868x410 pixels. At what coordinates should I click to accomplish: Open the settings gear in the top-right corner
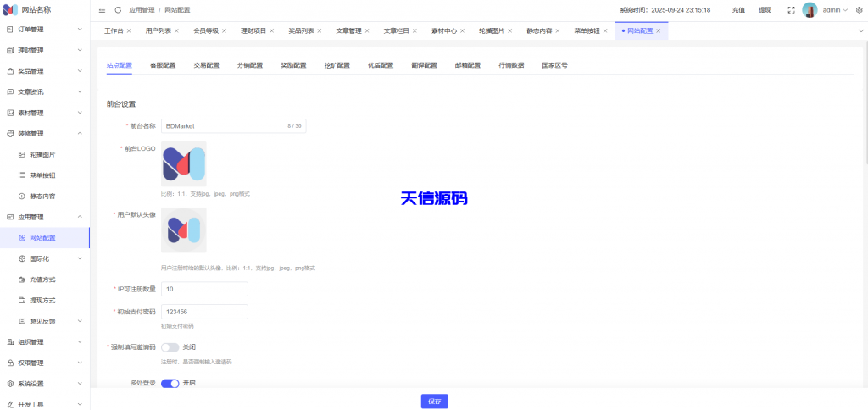tap(859, 10)
